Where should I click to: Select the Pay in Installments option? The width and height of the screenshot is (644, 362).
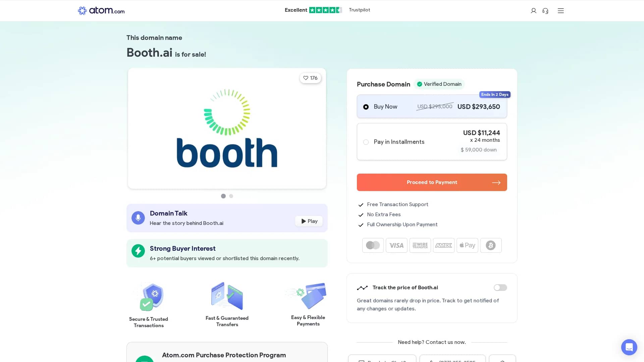click(432, 142)
